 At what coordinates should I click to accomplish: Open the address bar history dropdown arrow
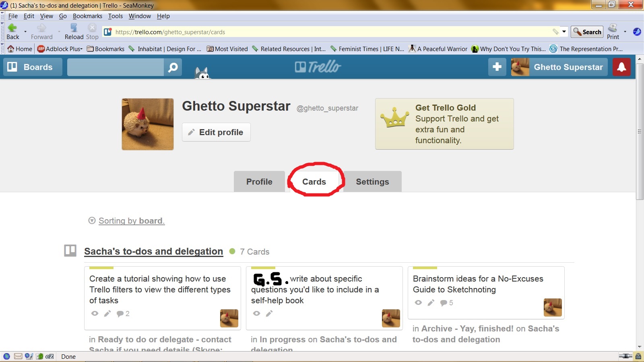tap(564, 31)
